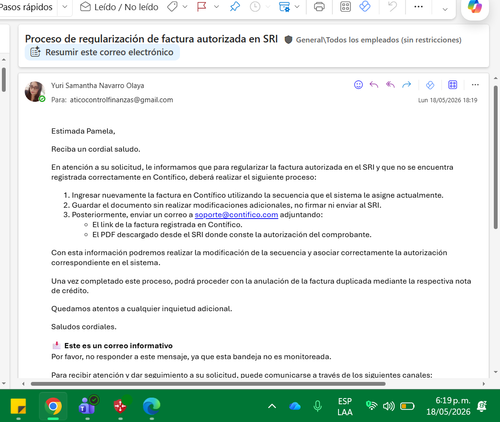Click the Viva icon in message header
500x422 pixels.
430,85
